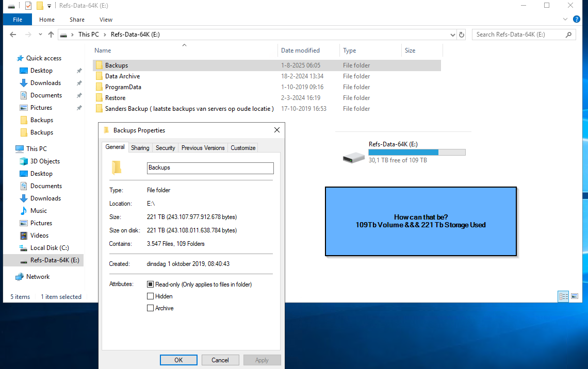Refresh the current folder view
Screen dimensions: 588x369
(x=462, y=35)
